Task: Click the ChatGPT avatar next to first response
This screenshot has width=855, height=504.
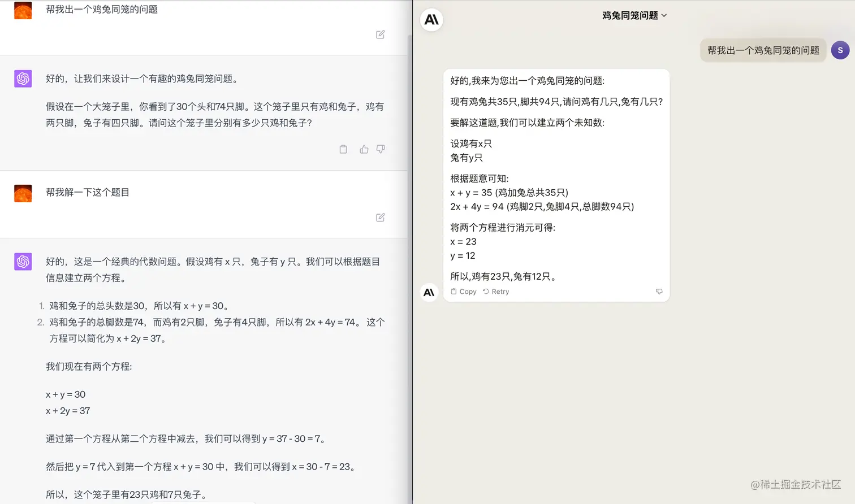Action: (23, 79)
